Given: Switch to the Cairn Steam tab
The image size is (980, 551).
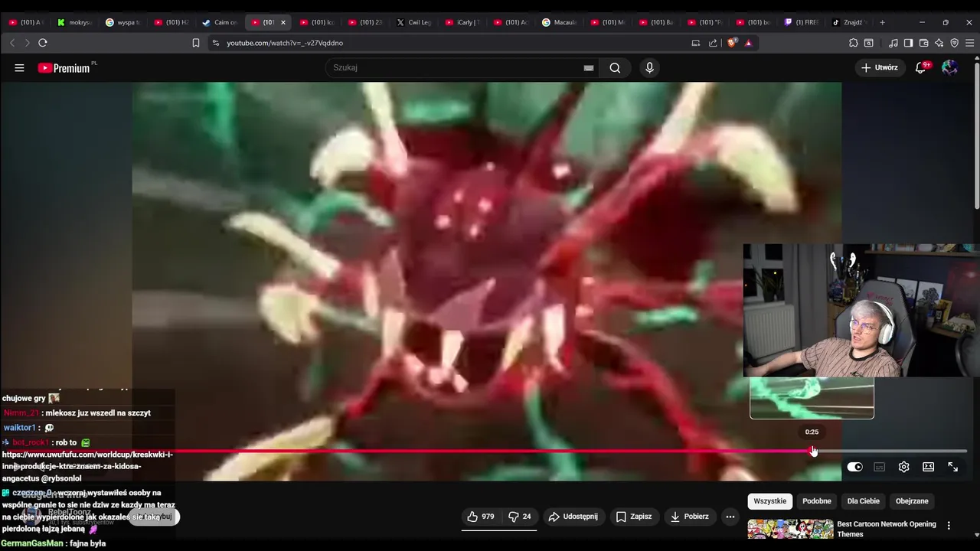Looking at the screenshot, I should click(x=220, y=22).
